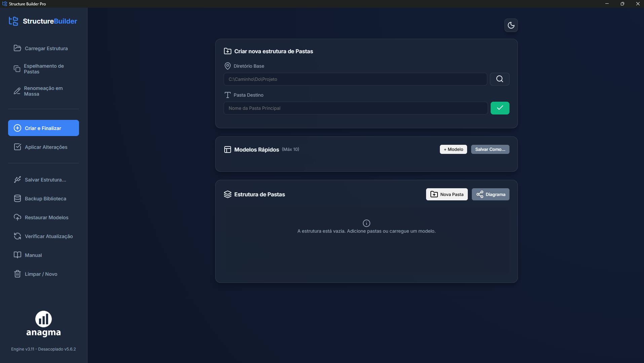Click the new folder icon beside Criar nova estrutura
This screenshot has width=644, height=363.
(228, 51)
